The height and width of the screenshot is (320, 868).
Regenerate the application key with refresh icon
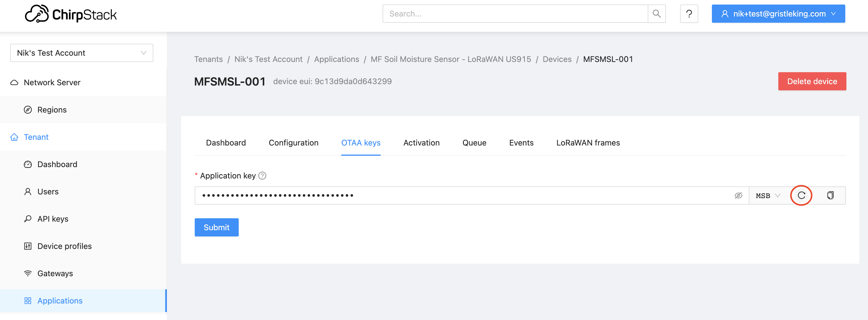point(801,195)
